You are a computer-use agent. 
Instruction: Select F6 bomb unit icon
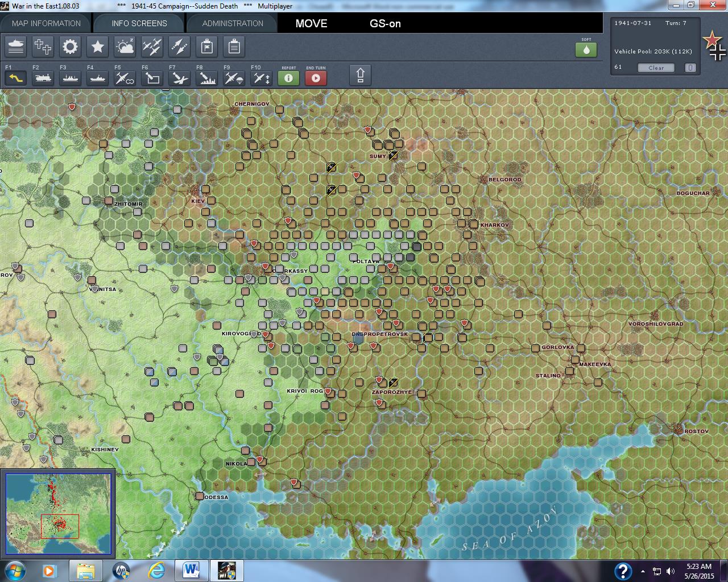point(152,78)
